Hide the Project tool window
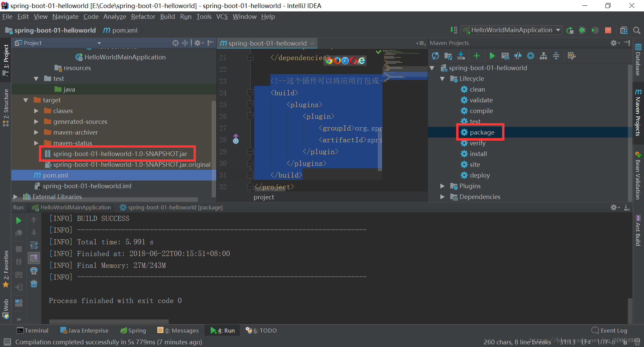Image resolution: width=644 pixels, height=347 pixels. pyautogui.click(x=210, y=43)
